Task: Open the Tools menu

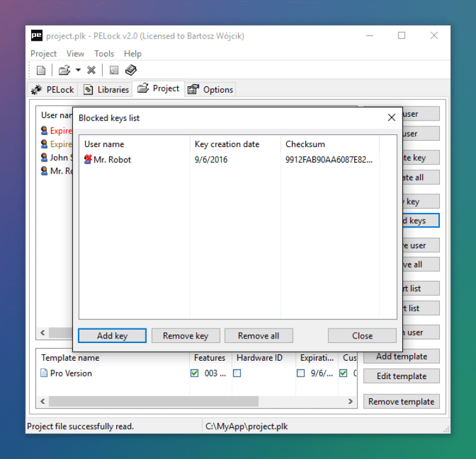Action: (104, 54)
